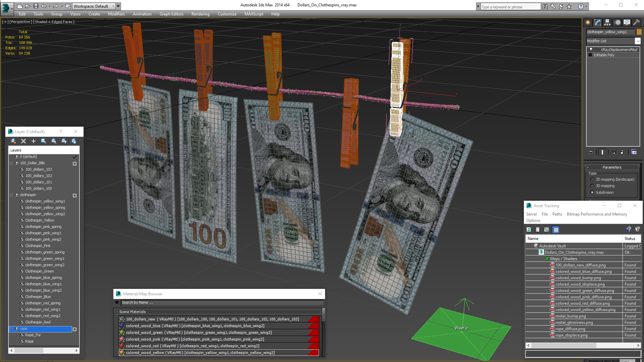Screen dimensions: 644x362
Task: Click the Undo arrow icon
Action: coord(44,6)
